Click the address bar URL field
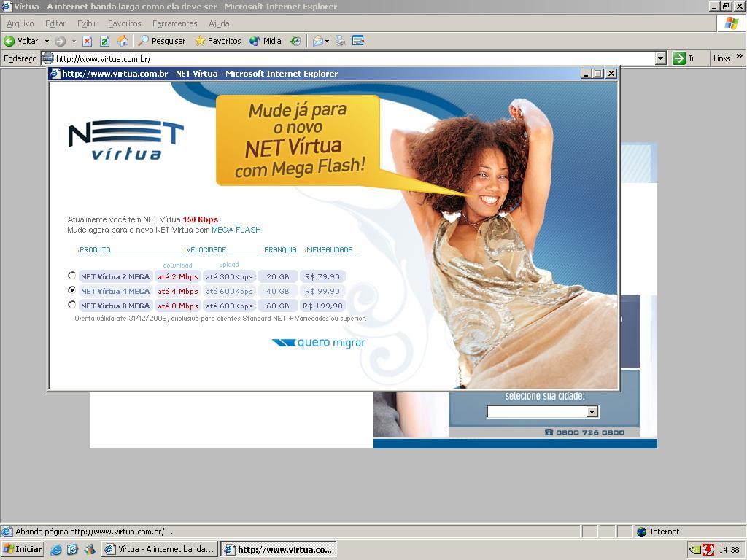Screen dimensions: 747x560 355,58
